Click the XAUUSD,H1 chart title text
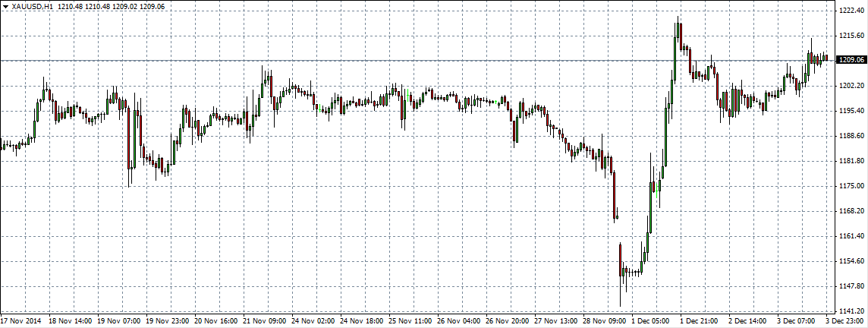868x328 pixels. tap(32, 6)
